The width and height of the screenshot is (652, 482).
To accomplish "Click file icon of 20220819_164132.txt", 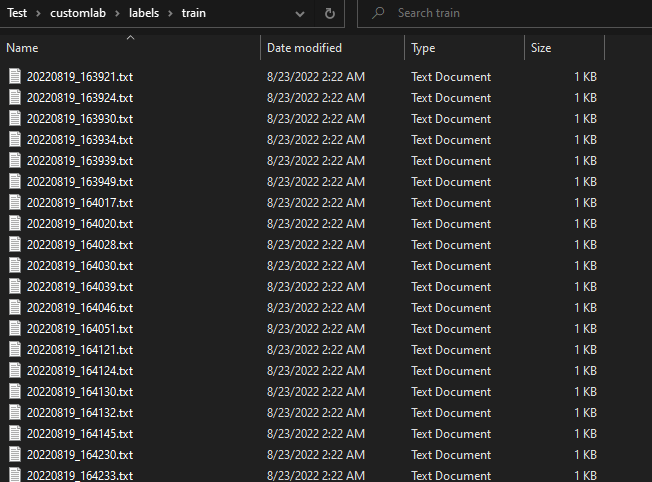I will (15, 413).
